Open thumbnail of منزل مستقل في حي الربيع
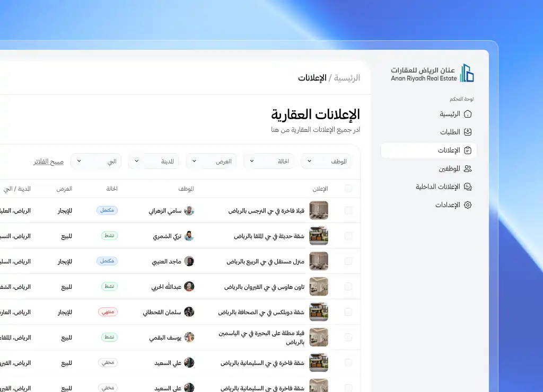The width and height of the screenshot is (543, 392). click(x=319, y=261)
